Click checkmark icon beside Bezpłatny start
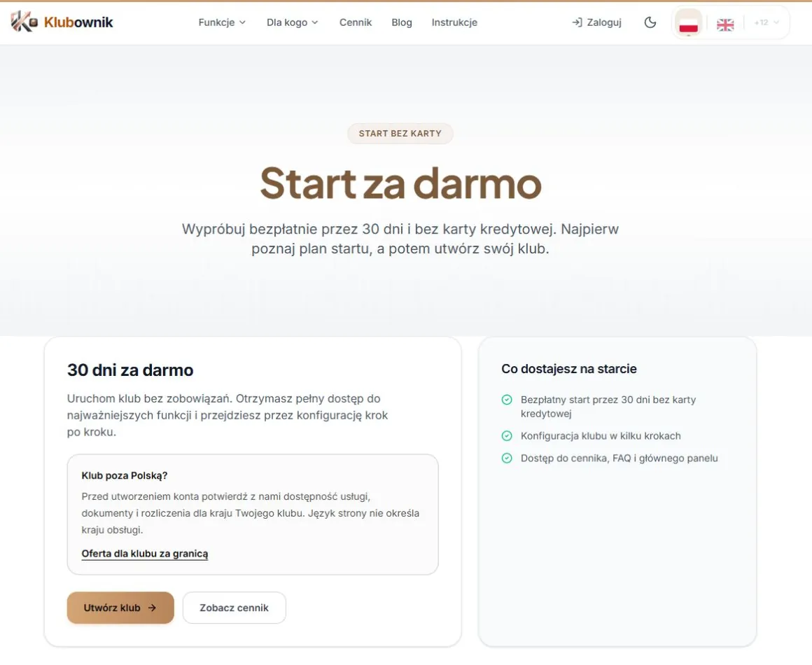Screen dimensions: 812x665 [x=507, y=400]
